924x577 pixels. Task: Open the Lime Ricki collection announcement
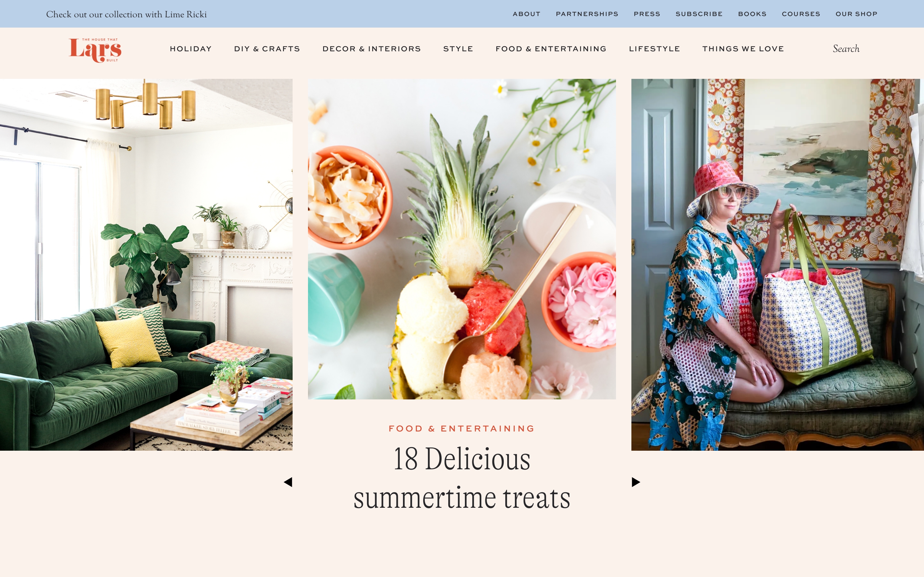126,14
